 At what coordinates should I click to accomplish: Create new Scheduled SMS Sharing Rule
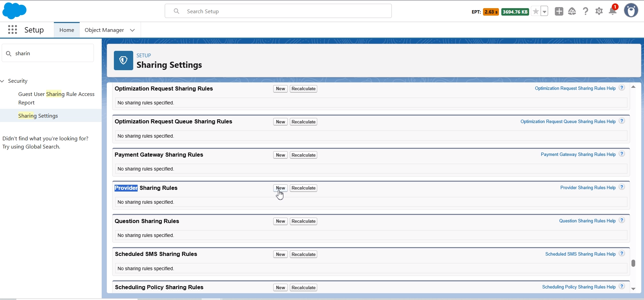tap(280, 254)
